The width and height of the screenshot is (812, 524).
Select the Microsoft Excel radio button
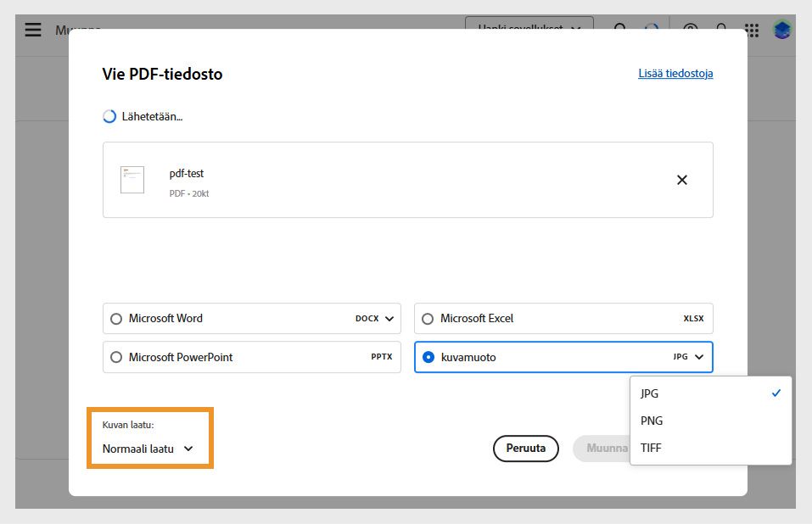coord(428,319)
